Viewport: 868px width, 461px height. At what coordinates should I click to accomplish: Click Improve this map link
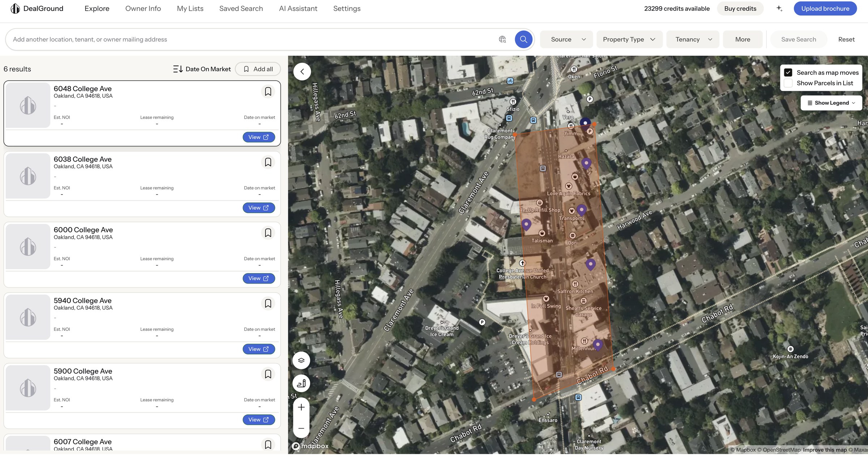point(825,450)
